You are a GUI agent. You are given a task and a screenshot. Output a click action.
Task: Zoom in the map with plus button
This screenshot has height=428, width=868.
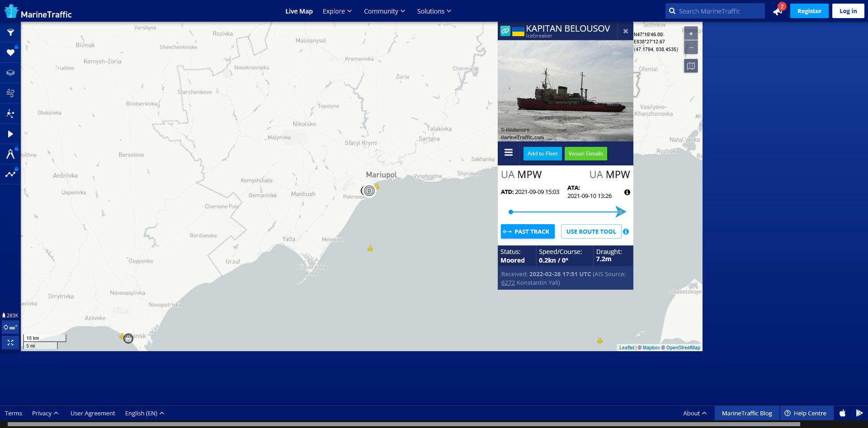point(691,33)
